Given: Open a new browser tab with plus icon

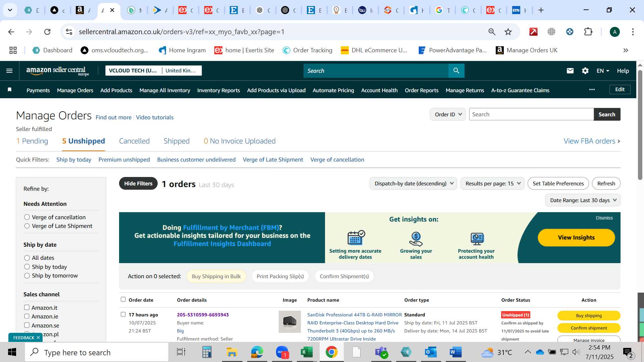Looking at the screenshot, I should point(541,10).
